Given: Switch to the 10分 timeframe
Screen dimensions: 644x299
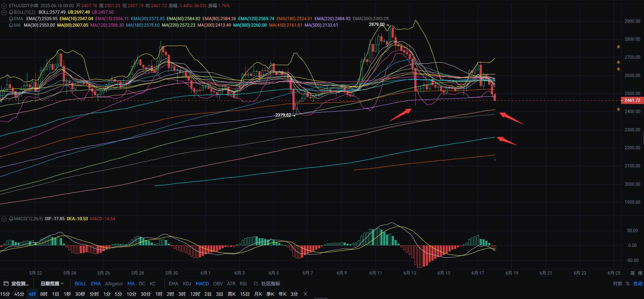Looking at the screenshot, I should [x=132, y=294].
